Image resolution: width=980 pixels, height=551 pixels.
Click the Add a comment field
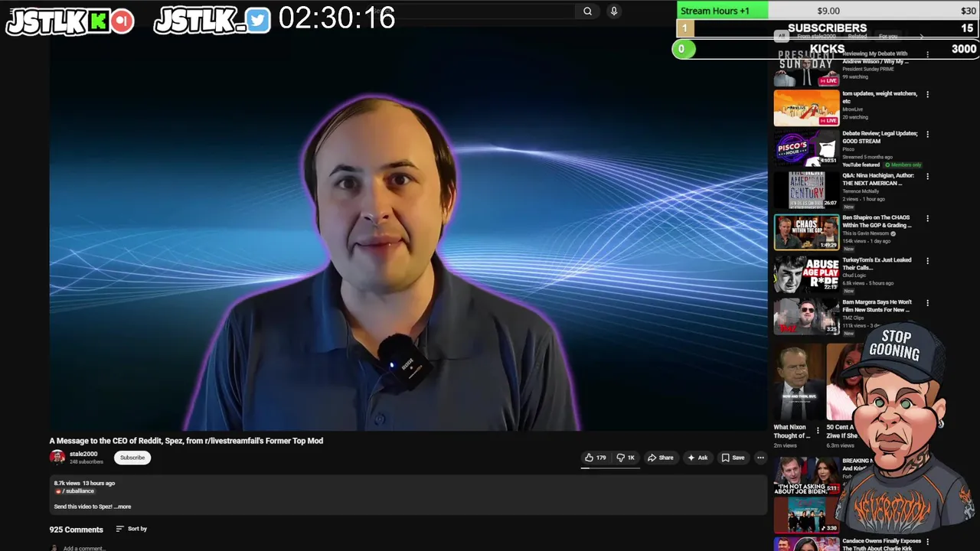pyautogui.click(x=84, y=548)
